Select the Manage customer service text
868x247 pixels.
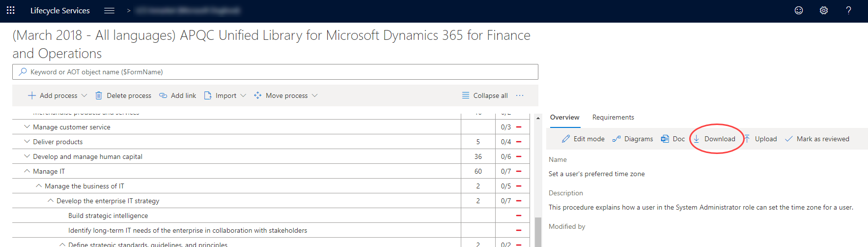pyautogui.click(x=72, y=127)
